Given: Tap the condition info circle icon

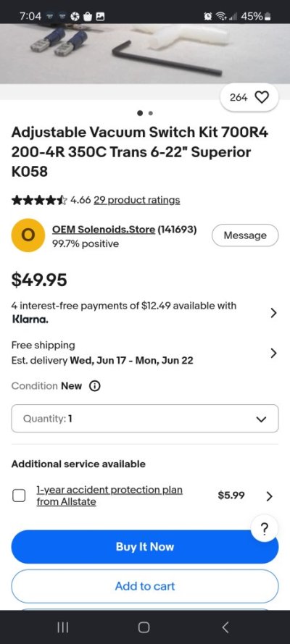Looking at the screenshot, I should [x=95, y=386].
